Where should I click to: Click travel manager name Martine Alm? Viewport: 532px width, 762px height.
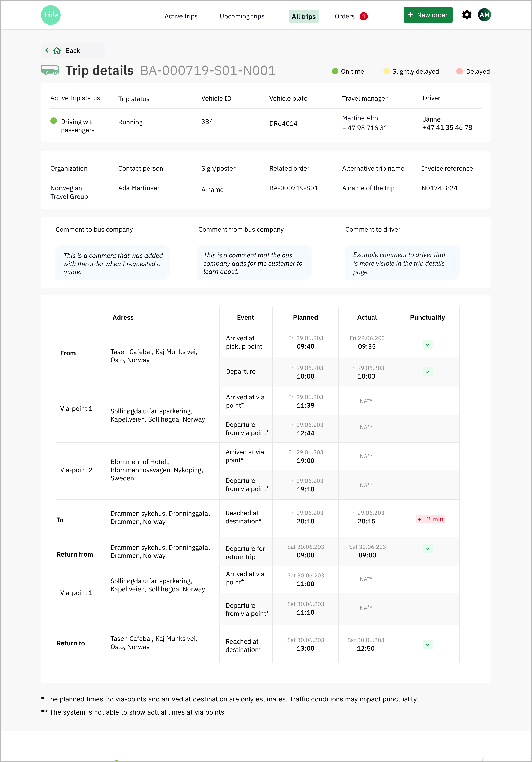(x=360, y=118)
